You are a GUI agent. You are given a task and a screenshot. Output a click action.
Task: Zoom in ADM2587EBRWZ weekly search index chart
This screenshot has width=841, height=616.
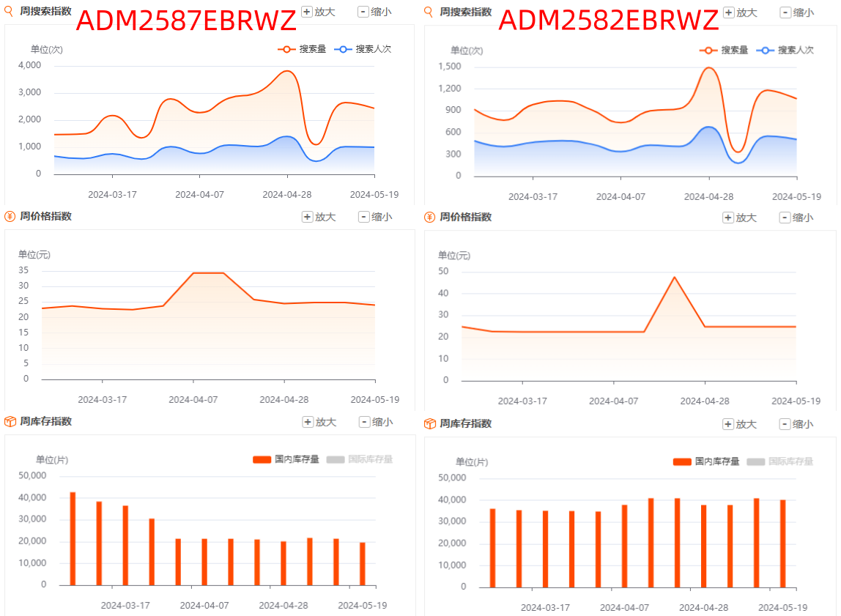[319, 12]
